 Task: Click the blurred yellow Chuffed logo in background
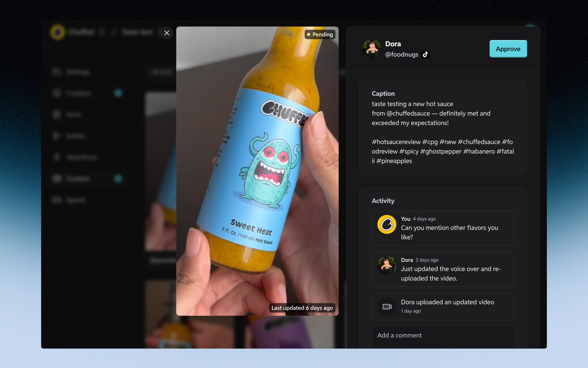(x=57, y=32)
